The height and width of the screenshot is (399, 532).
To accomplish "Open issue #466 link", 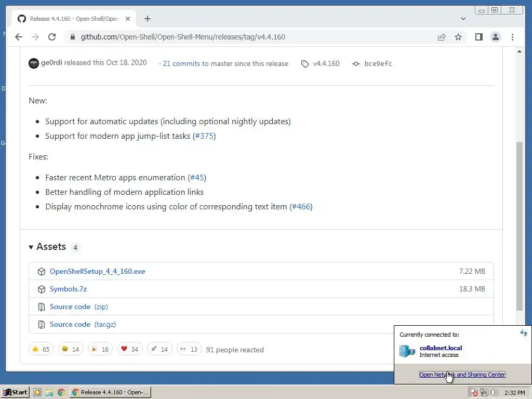I will pyautogui.click(x=301, y=207).
